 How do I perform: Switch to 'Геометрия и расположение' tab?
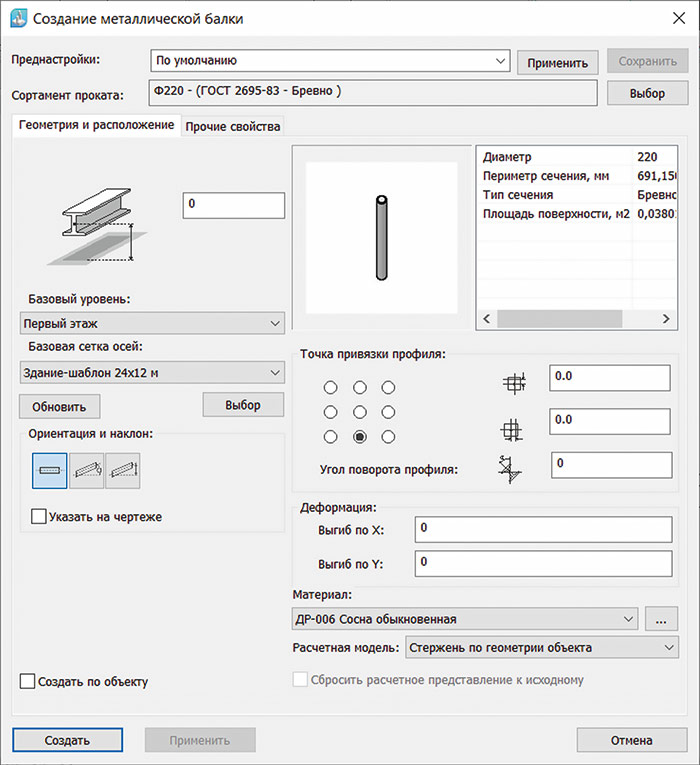pyautogui.click(x=96, y=125)
